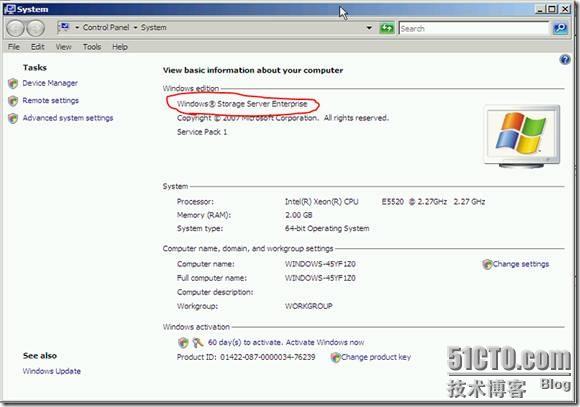Click the Search magnifier button

pos(560,28)
